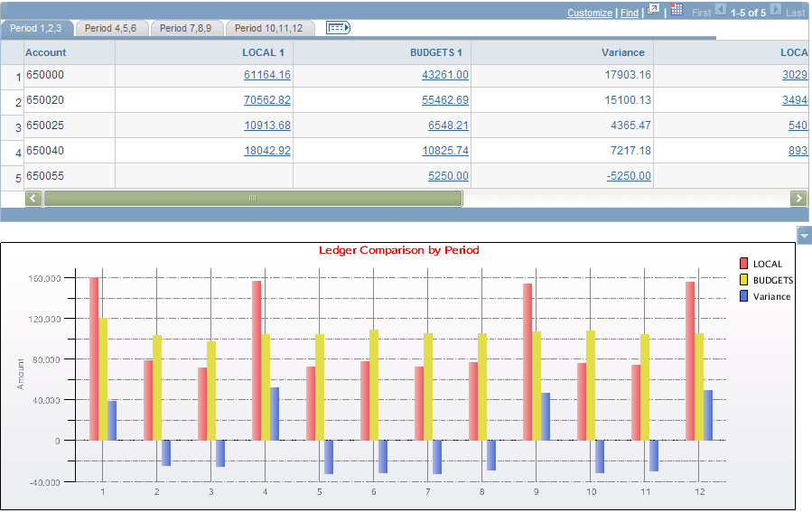812x512 pixels.
Task: Open BUDGETS amount 43261.00
Action: 445,75
